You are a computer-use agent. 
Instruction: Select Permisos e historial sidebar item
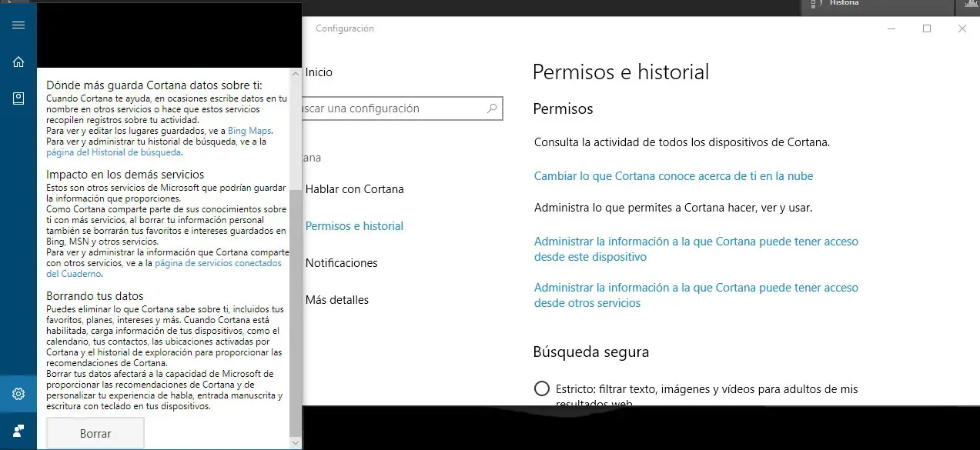[354, 226]
